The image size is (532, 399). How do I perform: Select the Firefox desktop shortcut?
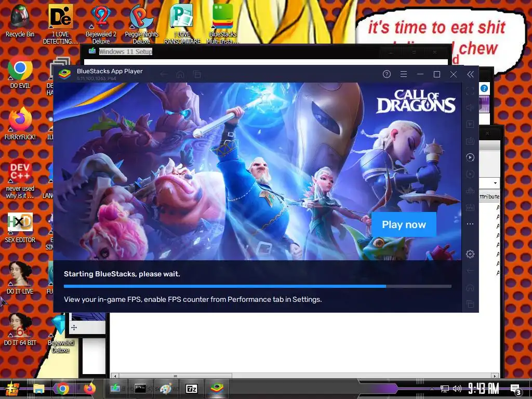tap(20, 124)
